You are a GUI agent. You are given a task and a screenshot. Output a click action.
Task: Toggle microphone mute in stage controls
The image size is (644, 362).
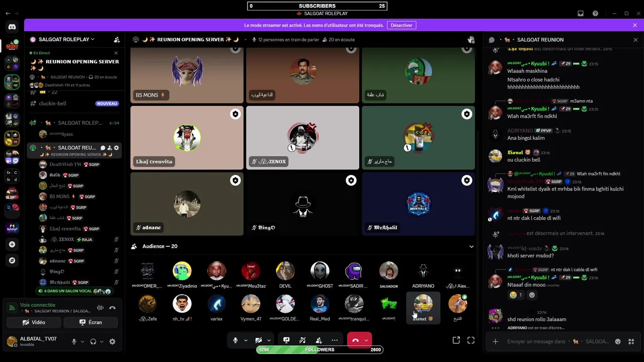235,340
